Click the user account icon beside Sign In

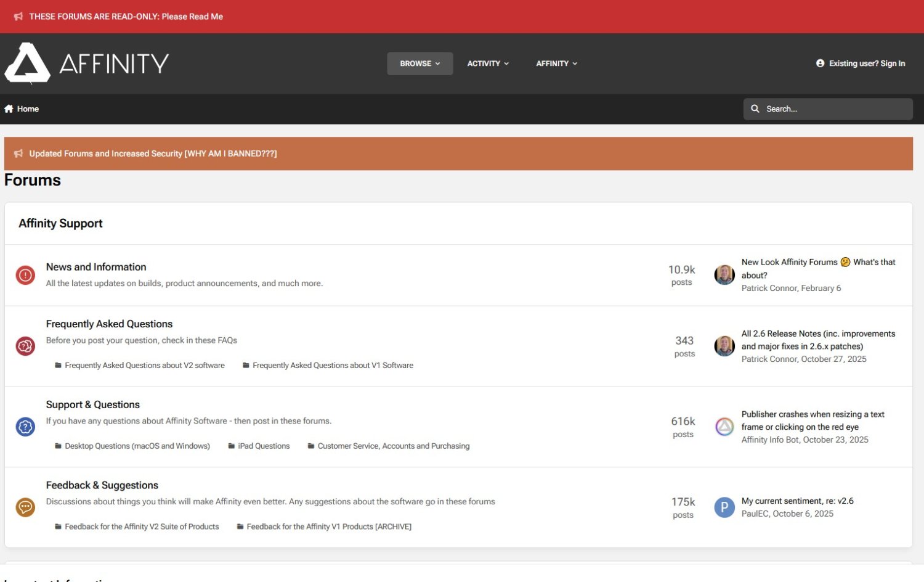click(x=820, y=63)
